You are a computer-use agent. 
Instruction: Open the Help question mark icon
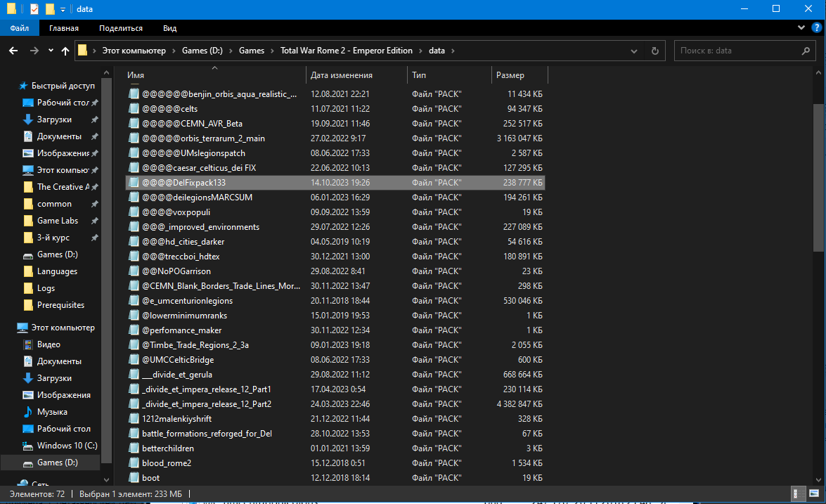tap(817, 28)
